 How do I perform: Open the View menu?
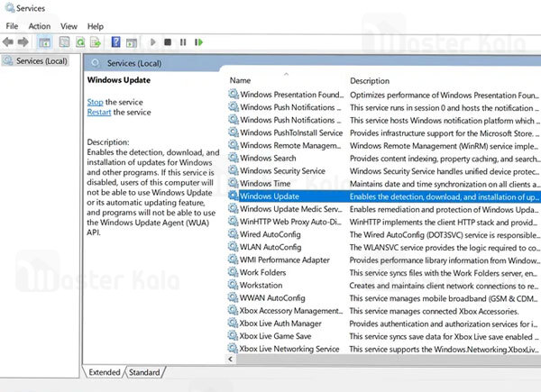pos(68,26)
